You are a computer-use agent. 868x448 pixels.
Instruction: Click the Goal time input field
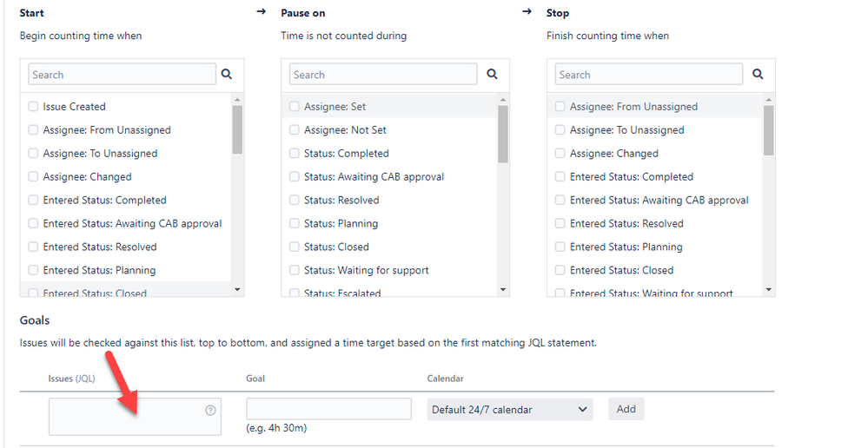[x=328, y=409]
